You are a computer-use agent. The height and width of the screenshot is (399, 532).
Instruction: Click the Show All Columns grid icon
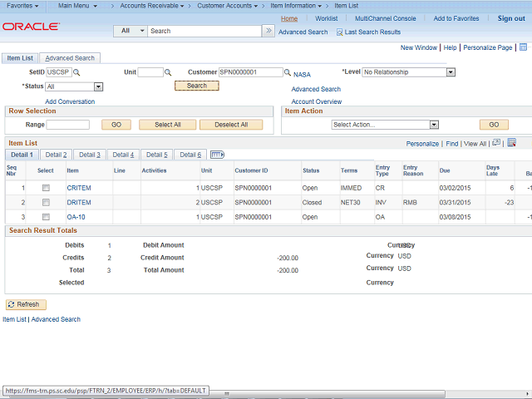[218, 155]
